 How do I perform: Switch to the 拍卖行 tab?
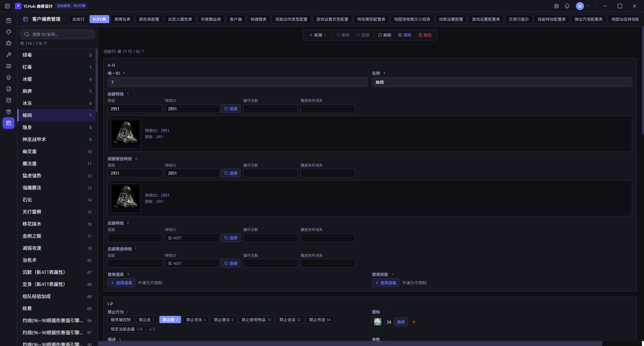(78, 19)
